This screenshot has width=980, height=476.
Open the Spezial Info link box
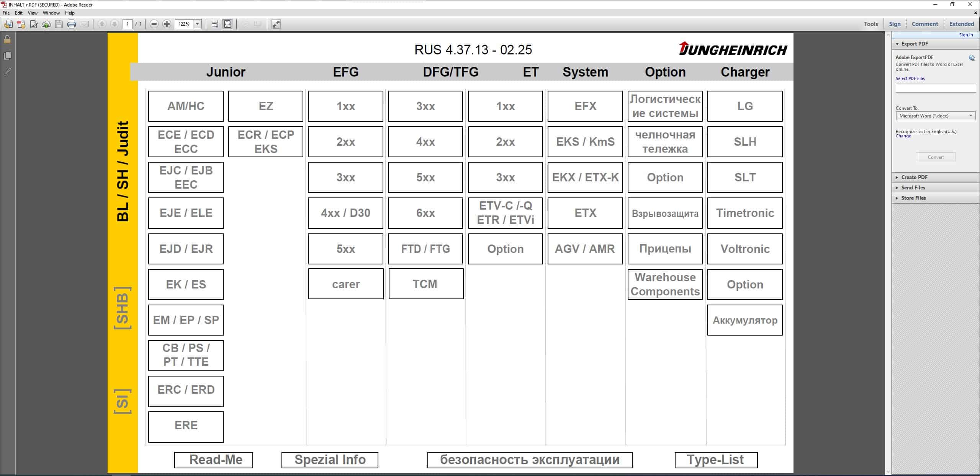(x=330, y=460)
